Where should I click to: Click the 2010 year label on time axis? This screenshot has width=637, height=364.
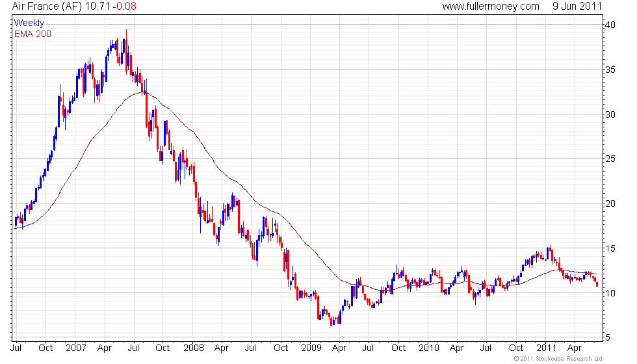pyautogui.click(x=429, y=348)
